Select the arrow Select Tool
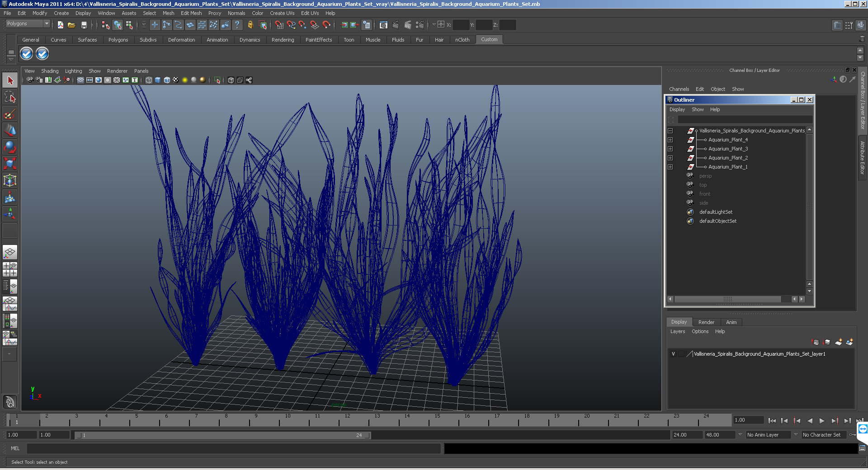868x470 pixels. [10, 81]
